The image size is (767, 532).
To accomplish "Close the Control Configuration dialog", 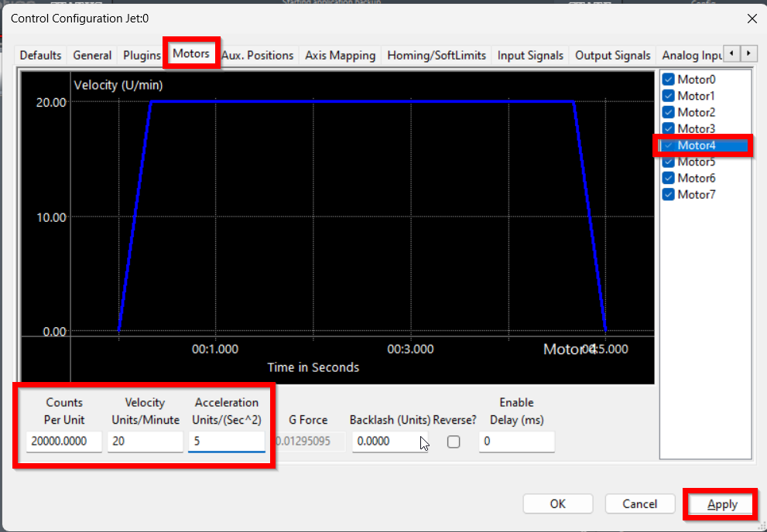I will [751, 18].
